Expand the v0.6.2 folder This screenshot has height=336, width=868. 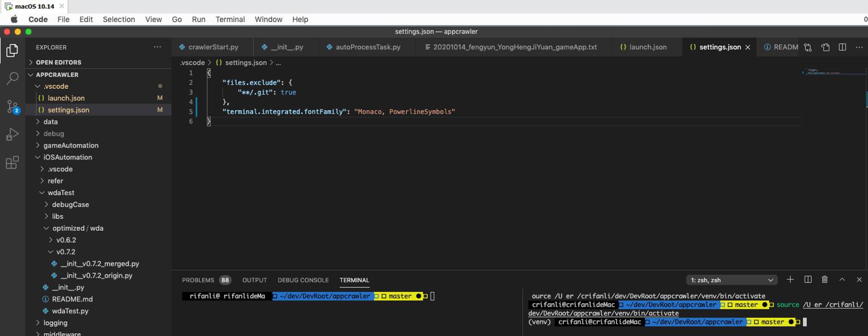point(98,240)
